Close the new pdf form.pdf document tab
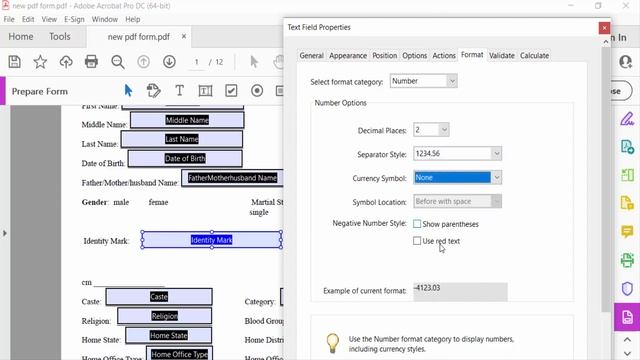The height and width of the screenshot is (360, 640). coord(184,36)
